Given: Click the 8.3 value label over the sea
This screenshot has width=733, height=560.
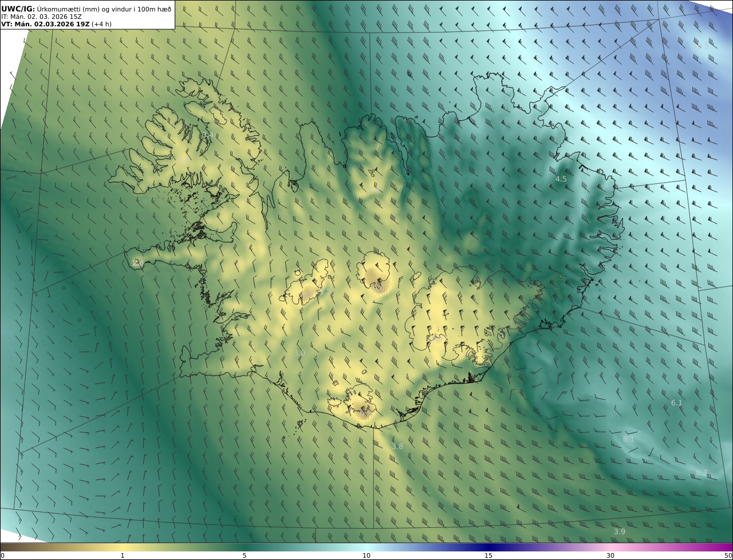Looking at the screenshot, I should coord(702,472).
